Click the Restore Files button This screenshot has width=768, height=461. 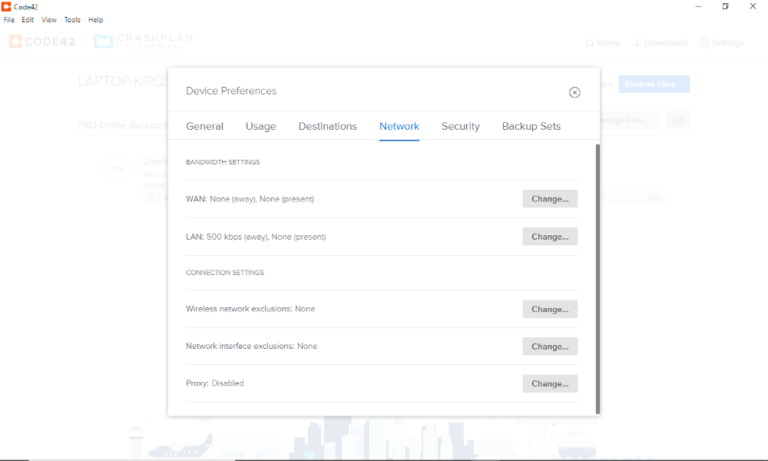pyautogui.click(x=654, y=84)
